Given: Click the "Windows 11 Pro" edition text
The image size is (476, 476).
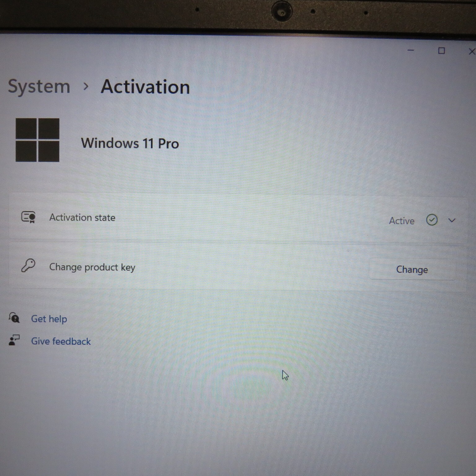Looking at the screenshot, I should 130,143.
